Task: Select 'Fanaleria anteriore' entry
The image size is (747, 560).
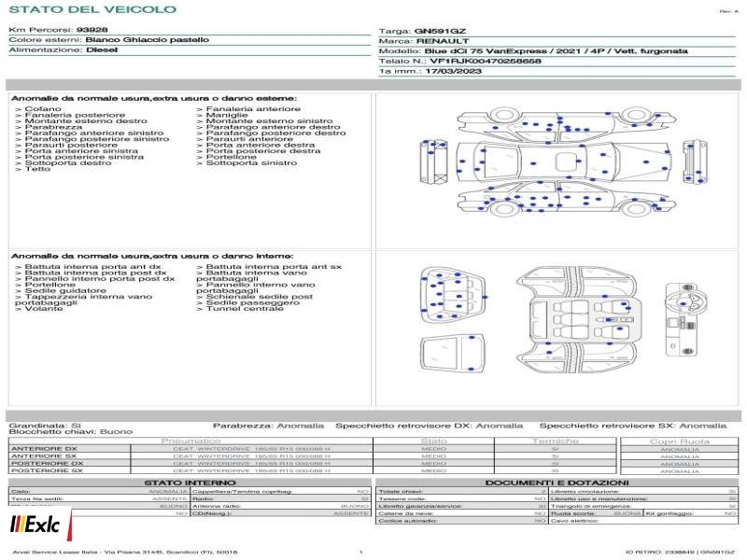Action: [253, 109]
